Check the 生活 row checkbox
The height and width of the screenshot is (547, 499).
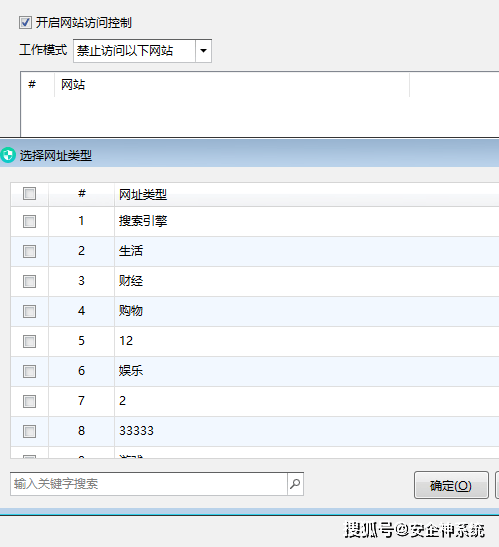pyautogui.click(x=29, y=251)
